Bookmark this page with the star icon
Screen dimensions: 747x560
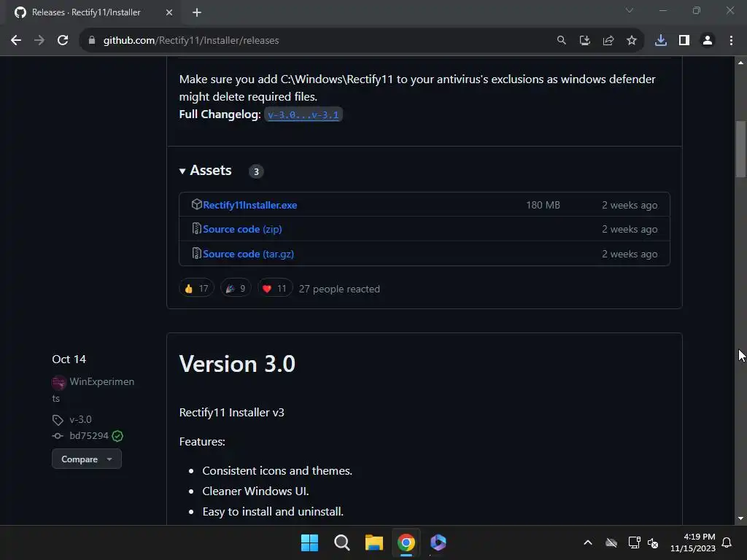click(x=631, y=41)
